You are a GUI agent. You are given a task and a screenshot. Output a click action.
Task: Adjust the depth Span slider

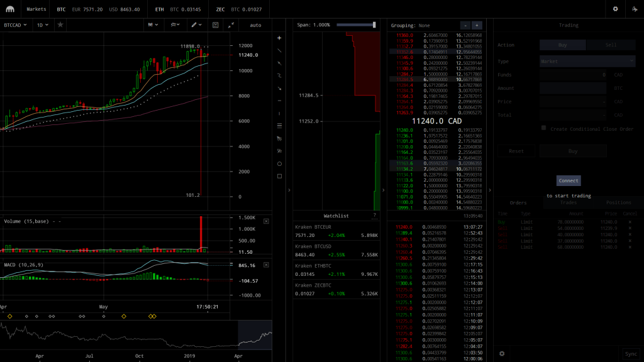pos(374,25)
